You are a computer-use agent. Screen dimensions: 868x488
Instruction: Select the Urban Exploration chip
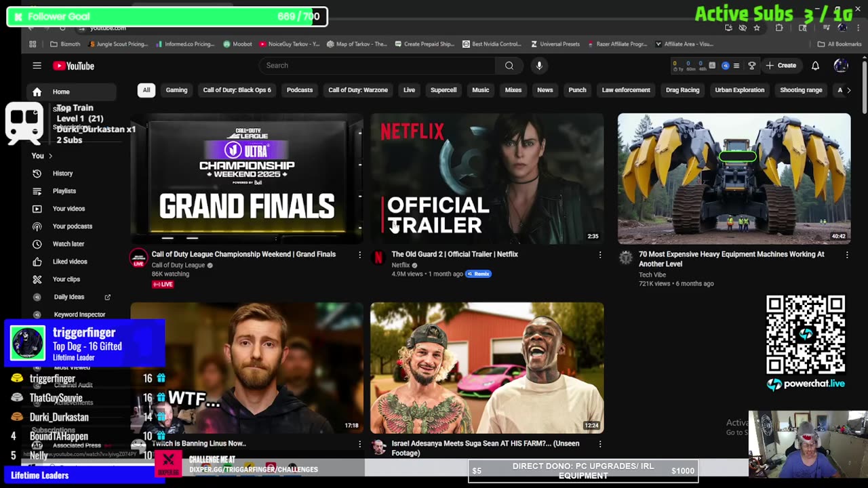pyautogui.click(x=739, y=90)
